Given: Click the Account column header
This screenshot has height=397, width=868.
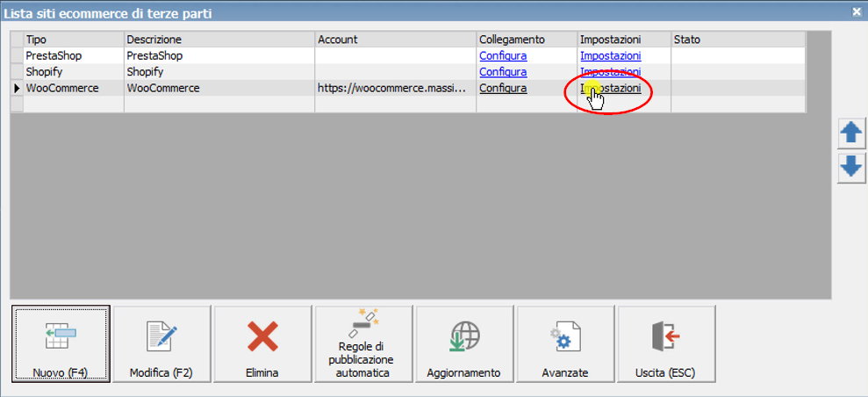Looking at the screenshot, I should click(x=396, y=40).
